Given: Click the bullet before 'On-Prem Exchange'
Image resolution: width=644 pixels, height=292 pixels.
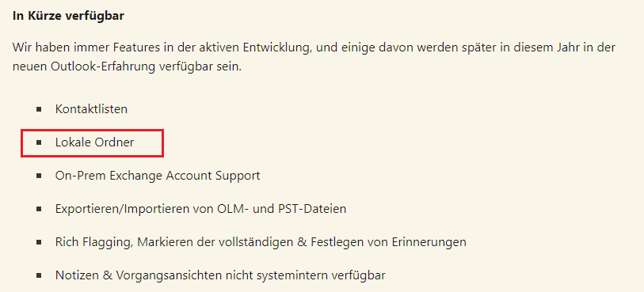Looking at the screenshot, I should coord(39,176).
